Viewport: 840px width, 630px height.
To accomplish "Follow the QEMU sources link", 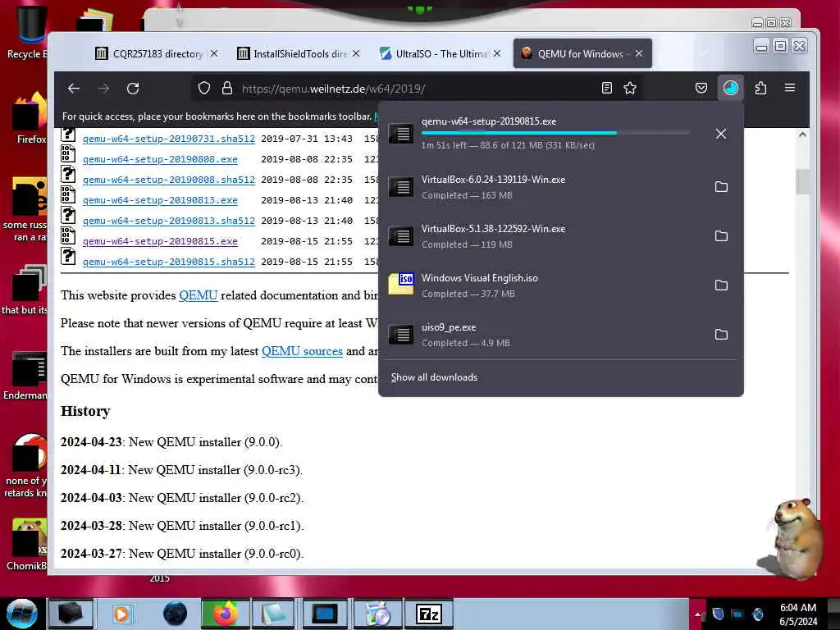I will 302,351.
